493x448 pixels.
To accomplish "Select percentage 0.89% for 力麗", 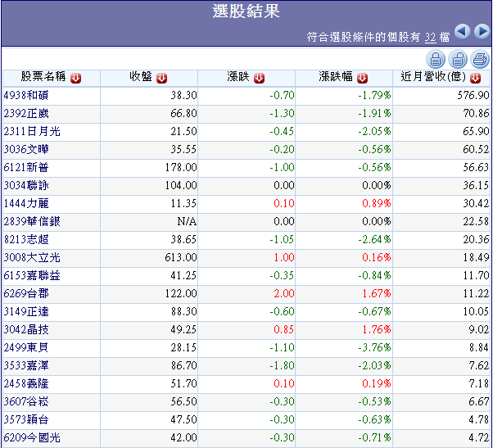I will click(377, 203).
